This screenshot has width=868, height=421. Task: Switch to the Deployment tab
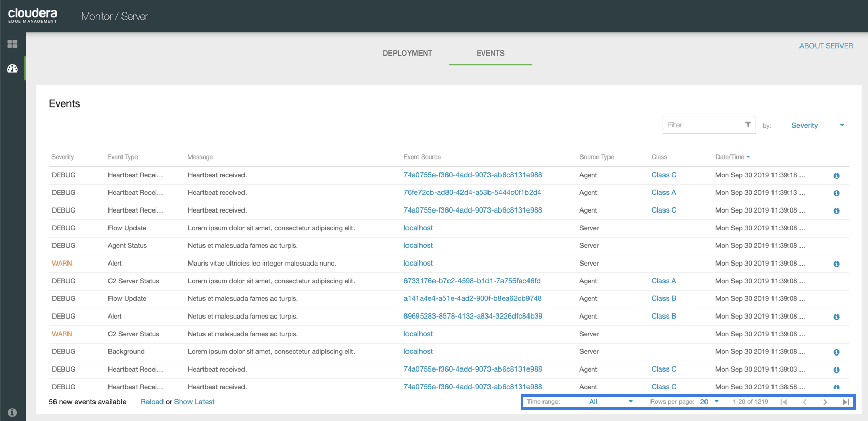(x=407, y=53)
